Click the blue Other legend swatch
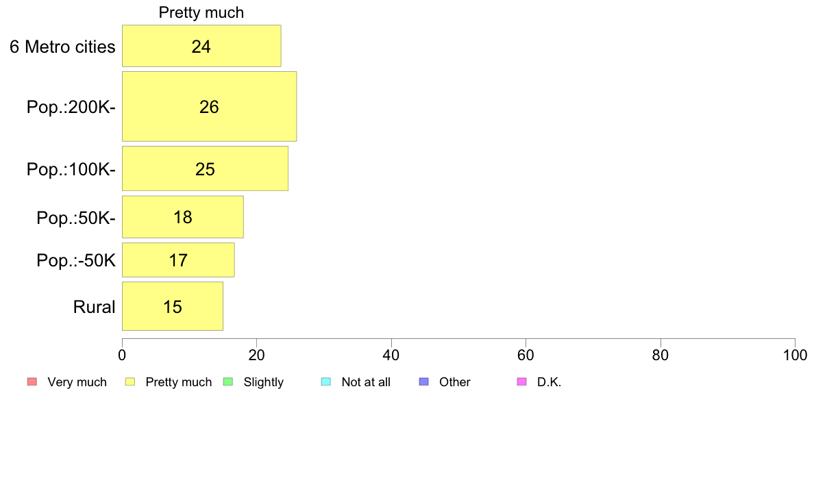 point(423,381)
